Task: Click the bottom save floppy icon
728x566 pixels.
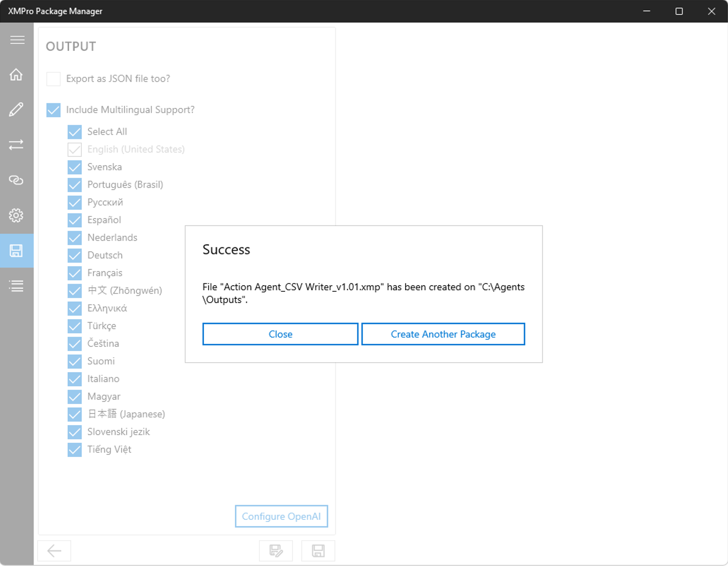Action: (318, 551)
